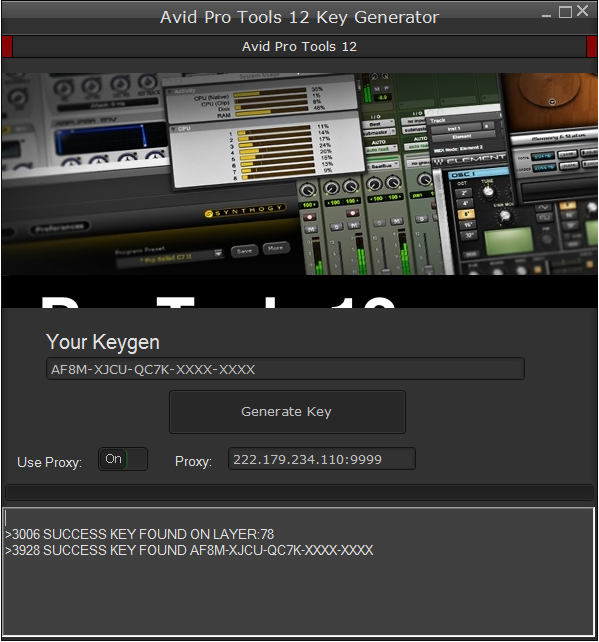Screen dimensions: 599x642
Task: Click the 'Use Proxy:' label
Action: coord(50,462)
